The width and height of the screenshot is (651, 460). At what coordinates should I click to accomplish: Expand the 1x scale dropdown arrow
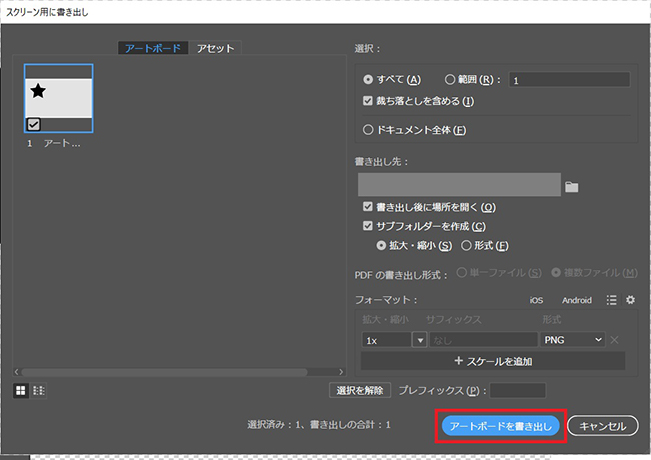[x=420, y=340]
